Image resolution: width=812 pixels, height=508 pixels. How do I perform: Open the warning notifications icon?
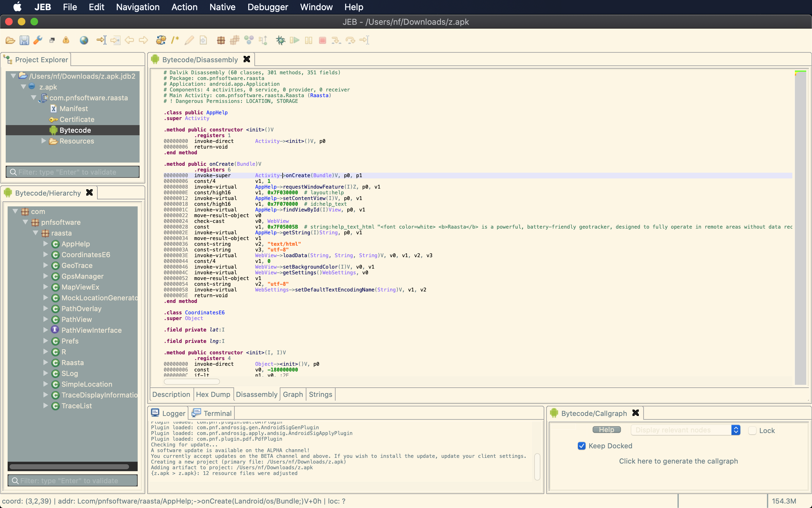(x=66, y=40)
